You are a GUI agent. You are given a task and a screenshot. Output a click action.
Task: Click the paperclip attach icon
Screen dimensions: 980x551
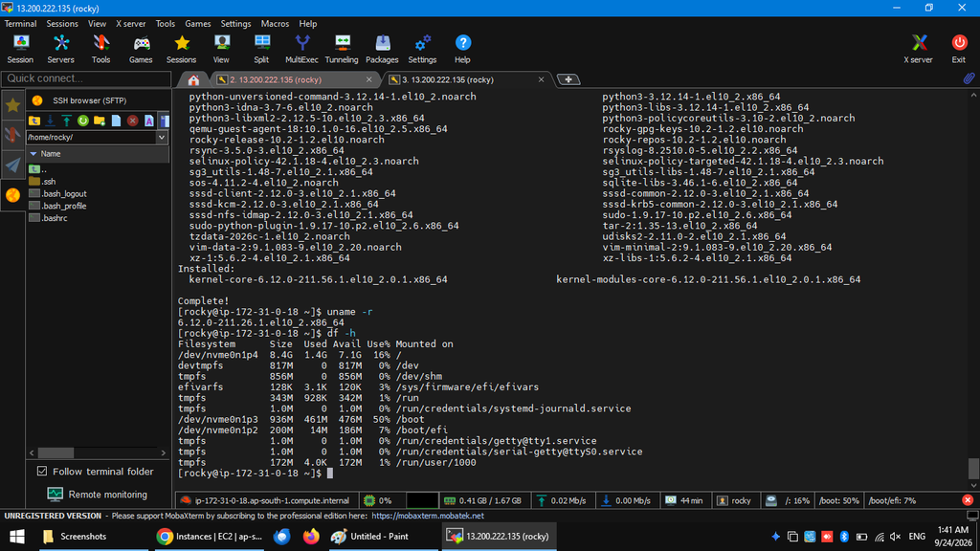coord(969,78)
